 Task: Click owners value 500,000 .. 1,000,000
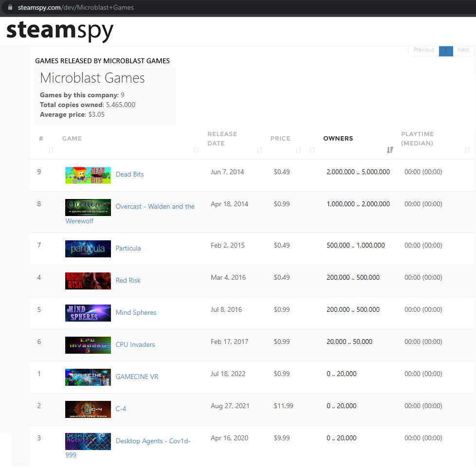tap(355, 245)
